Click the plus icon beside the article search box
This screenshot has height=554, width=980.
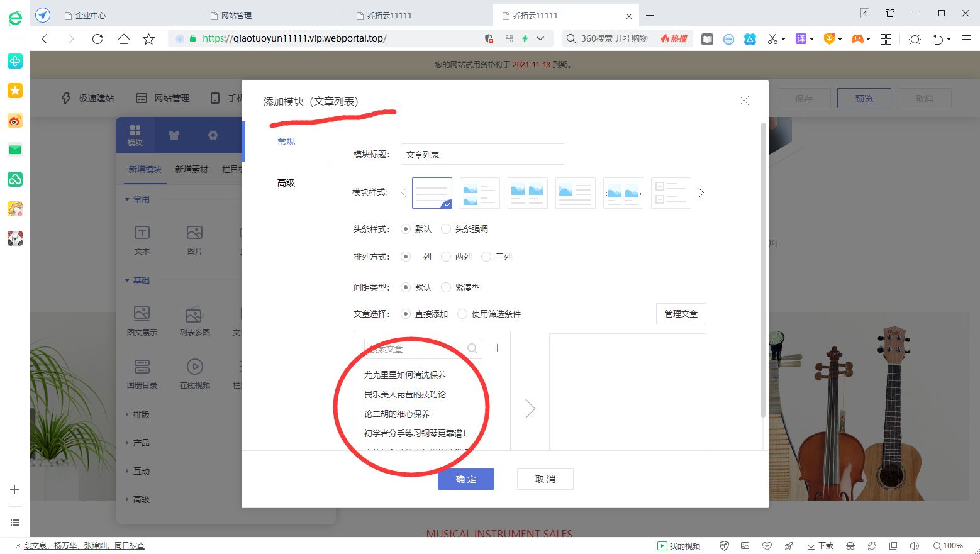[x=497, y=348]
